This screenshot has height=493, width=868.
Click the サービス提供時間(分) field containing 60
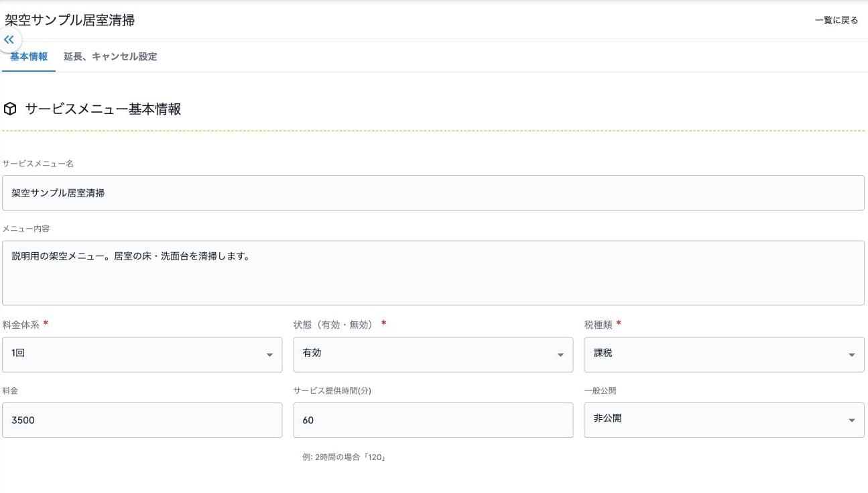433,420
